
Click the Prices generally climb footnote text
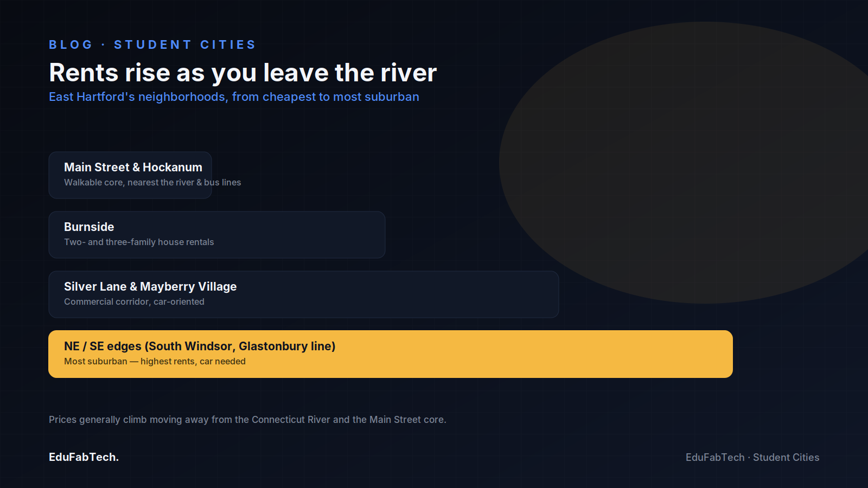click(x=247, y=420)
